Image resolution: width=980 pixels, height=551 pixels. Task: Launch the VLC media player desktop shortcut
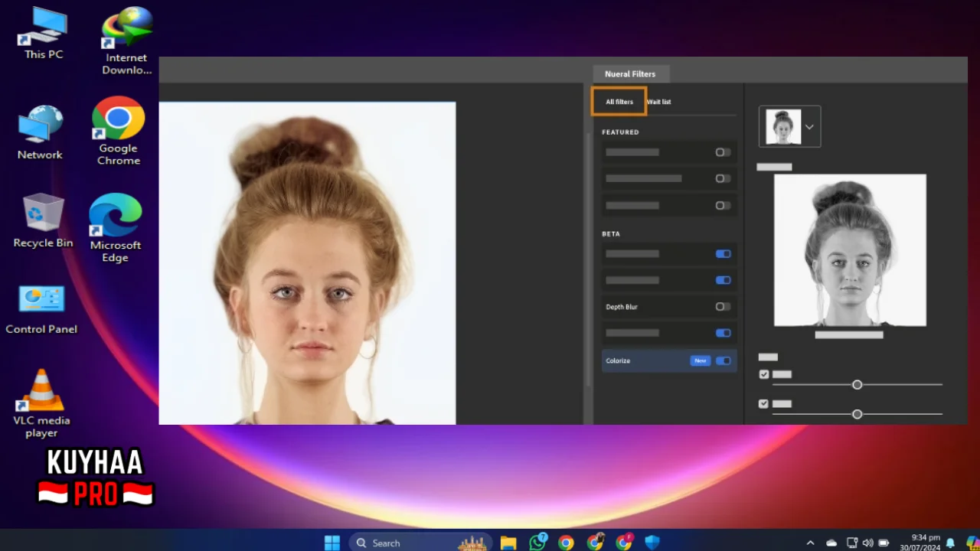coord(41,403)
